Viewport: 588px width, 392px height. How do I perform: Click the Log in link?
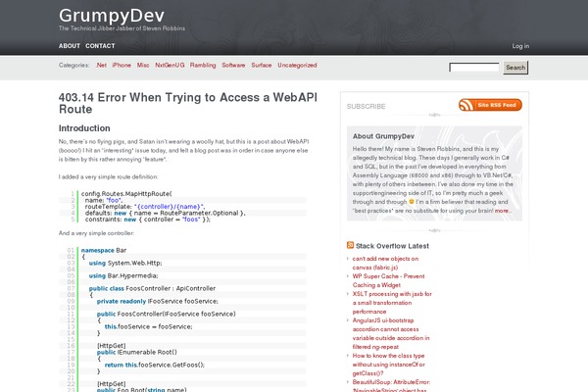pyautogui.click(x=520, y=46)
